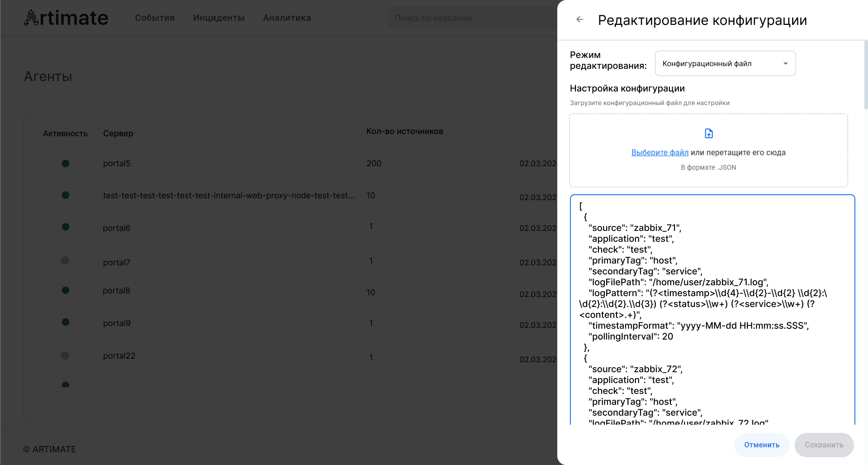The width and height of the screenshot is (868, 465).
Task: Open the editing mode dropdown
Action: tap(725, 63)
